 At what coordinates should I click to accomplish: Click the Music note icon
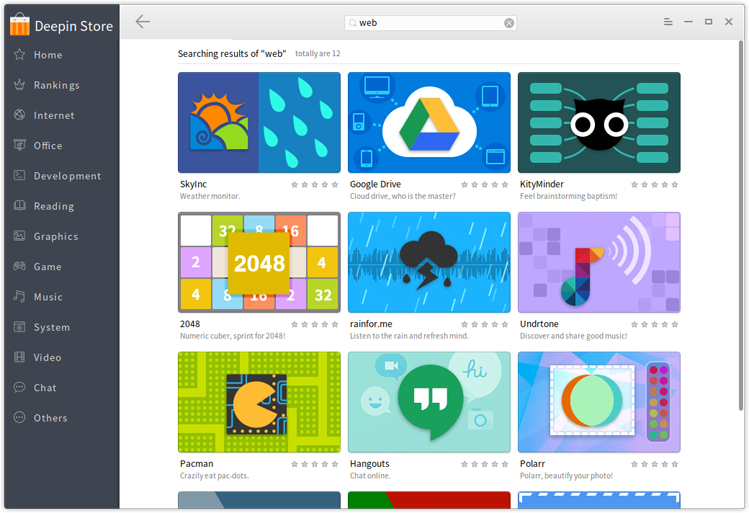(x=19, y=297)
